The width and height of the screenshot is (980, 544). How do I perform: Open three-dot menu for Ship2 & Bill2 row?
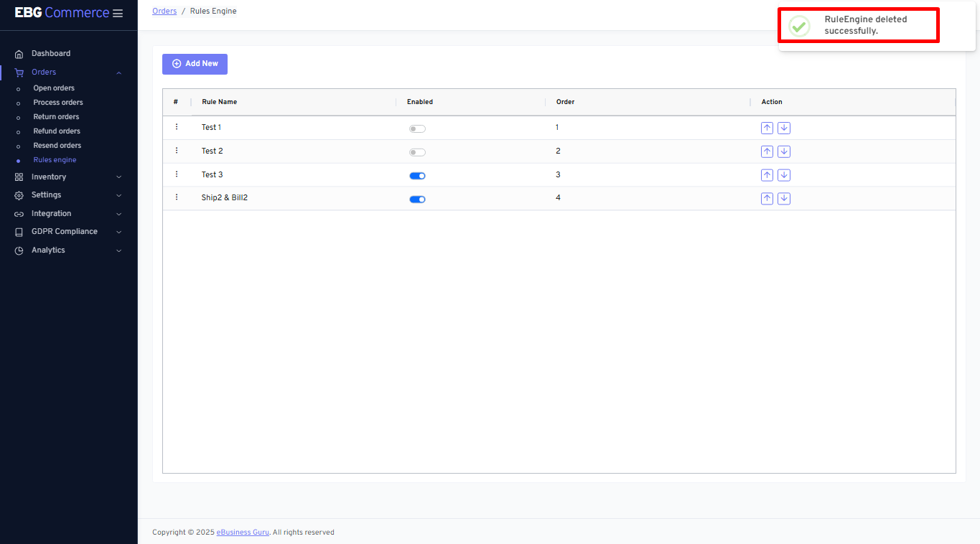177,197
